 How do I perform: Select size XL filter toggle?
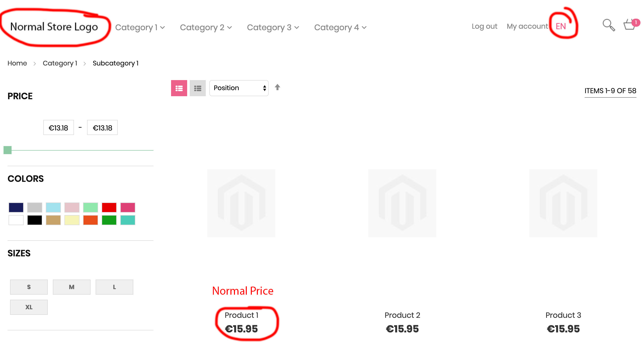[x=28, y=307]
